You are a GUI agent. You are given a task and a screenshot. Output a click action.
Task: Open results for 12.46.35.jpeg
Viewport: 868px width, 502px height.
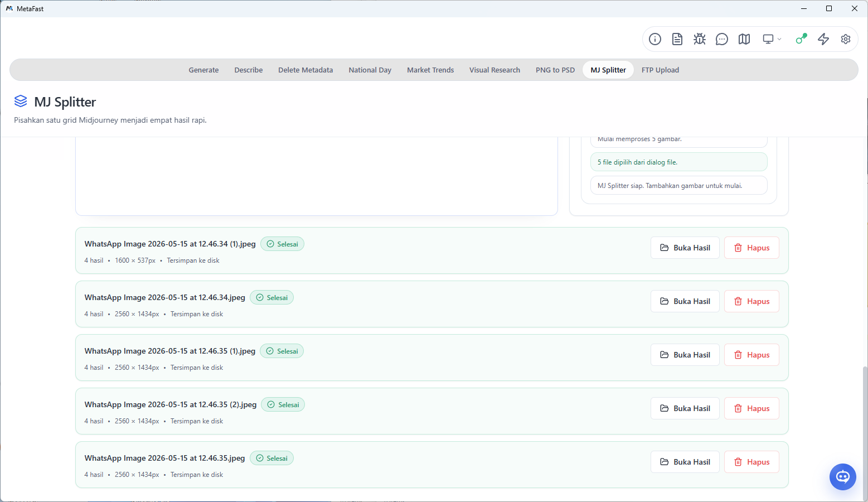pyautogui.click(x=685, y=462)
